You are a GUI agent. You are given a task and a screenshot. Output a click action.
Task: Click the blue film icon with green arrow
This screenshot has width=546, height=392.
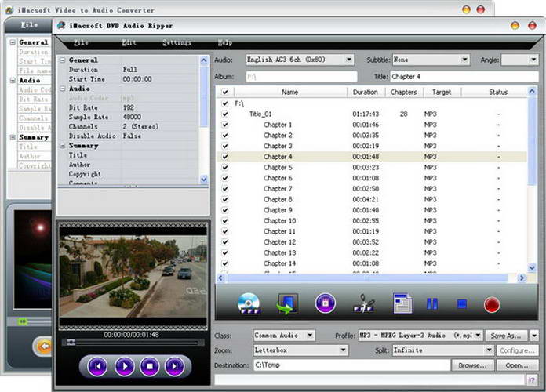coord(288,303)
